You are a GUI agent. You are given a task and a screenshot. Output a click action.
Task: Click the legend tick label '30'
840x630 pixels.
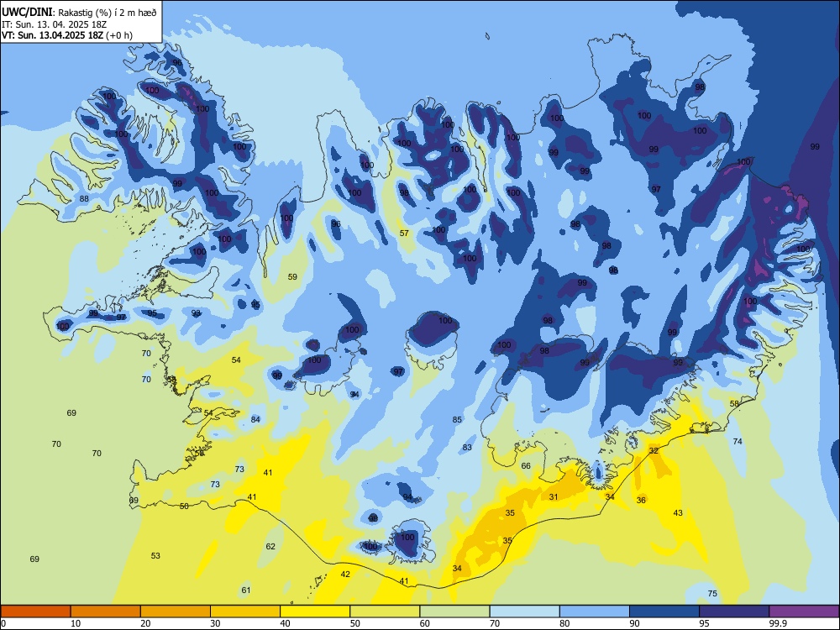(215, 623)
